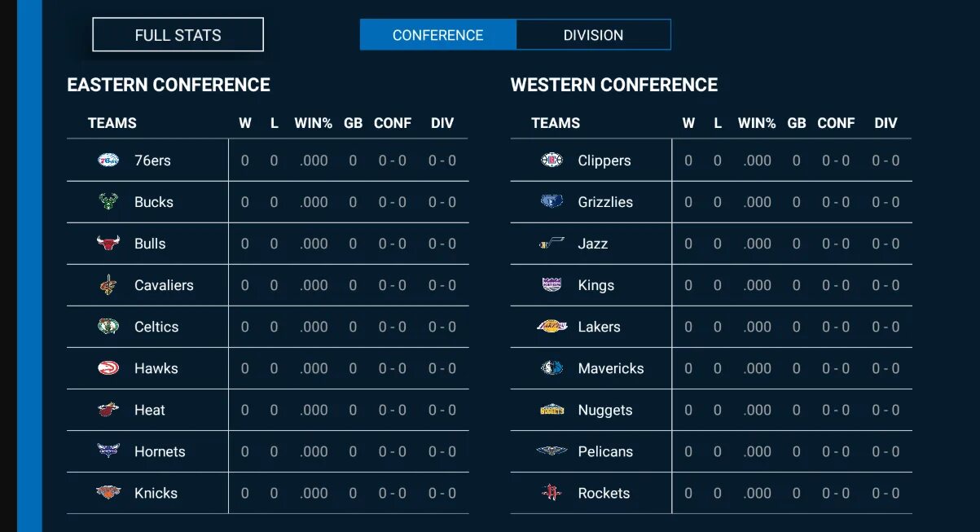Select the Knicks logo icon
This screenshot has height=532, width=980.
[108, 493]
